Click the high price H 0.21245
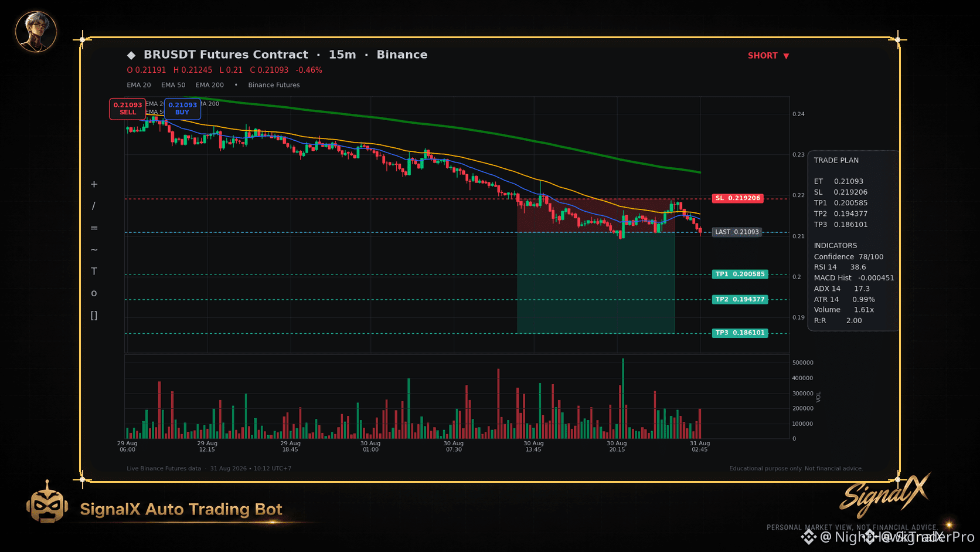This screenshot has width=980, height=552. (x=193, y=70)
